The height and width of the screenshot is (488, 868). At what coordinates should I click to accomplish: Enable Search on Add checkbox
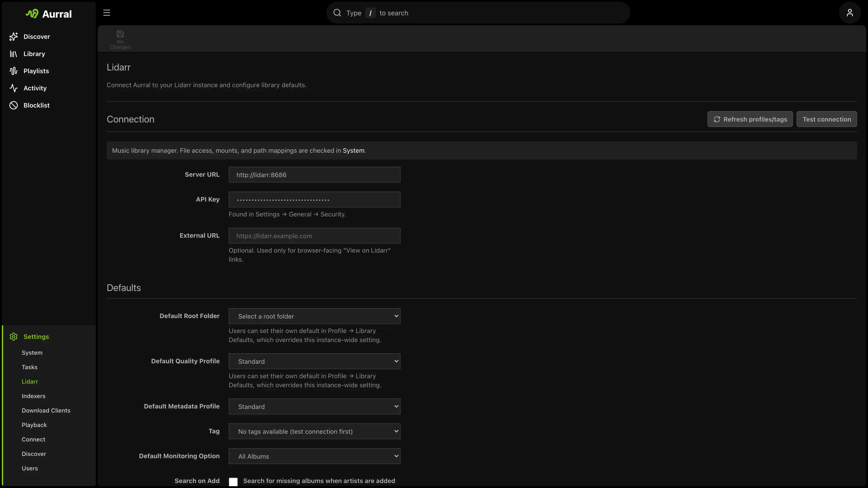[233, 482]
